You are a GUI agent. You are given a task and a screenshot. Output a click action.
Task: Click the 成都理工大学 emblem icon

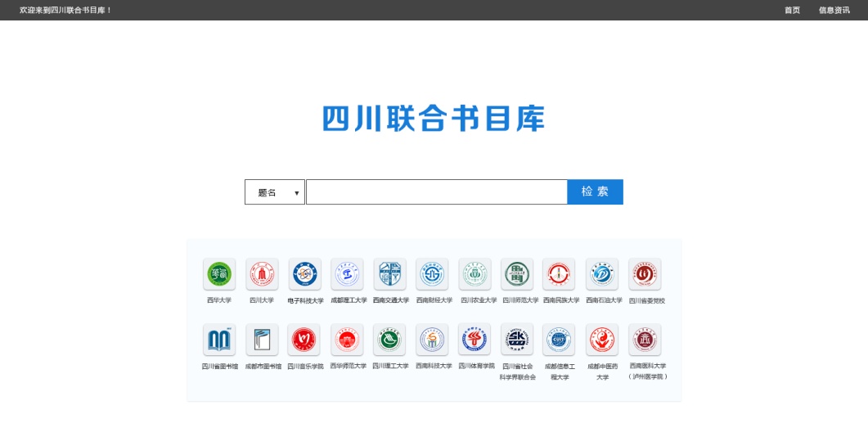pyautogui.click(x=347, y=274)
